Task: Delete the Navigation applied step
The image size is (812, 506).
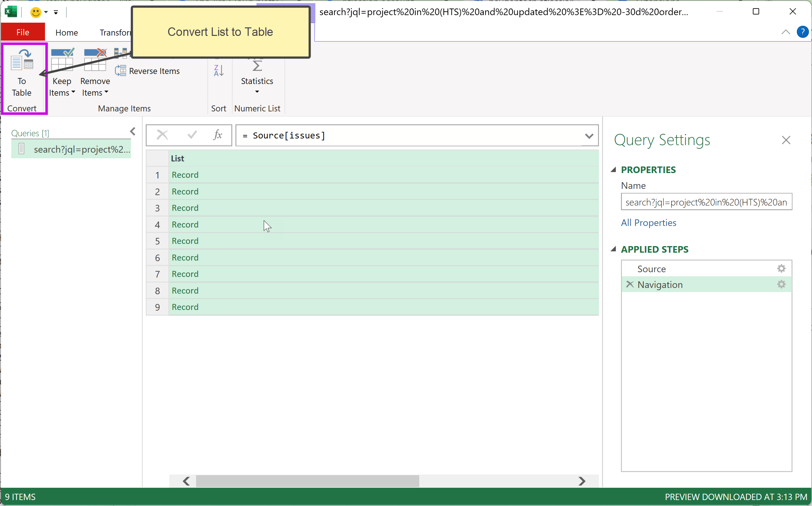Action: [629, 284]
